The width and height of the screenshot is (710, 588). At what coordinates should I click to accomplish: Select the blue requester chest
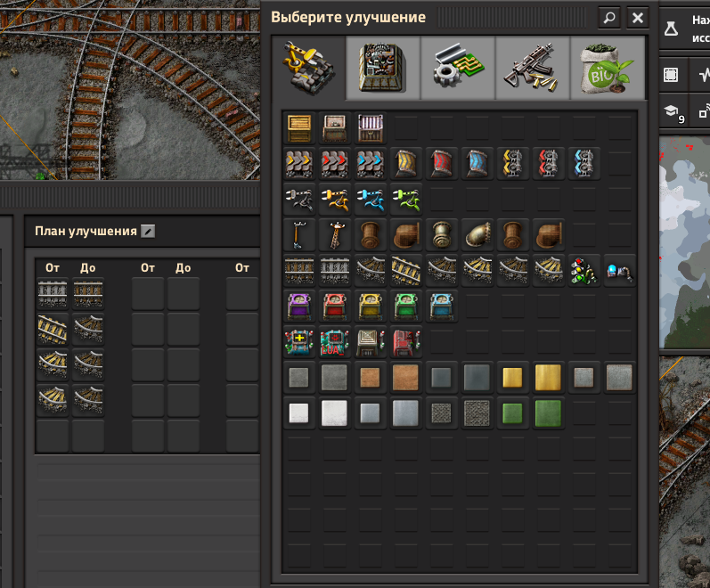(x=442, y=306)
